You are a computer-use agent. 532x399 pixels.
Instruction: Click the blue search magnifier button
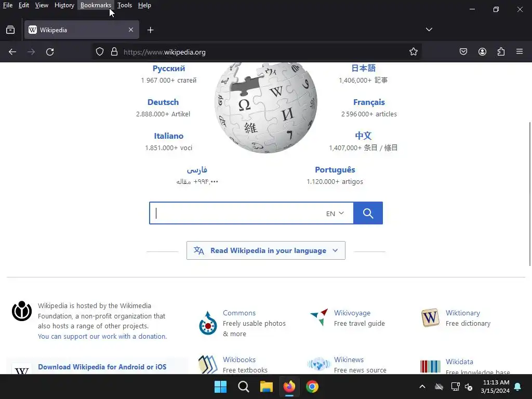tap(368, 213)
